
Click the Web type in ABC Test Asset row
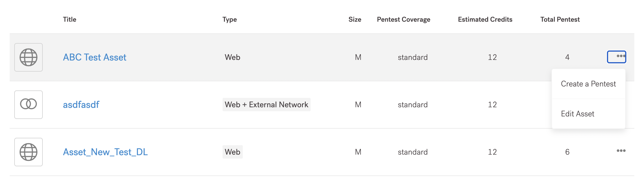pos(233,57)
